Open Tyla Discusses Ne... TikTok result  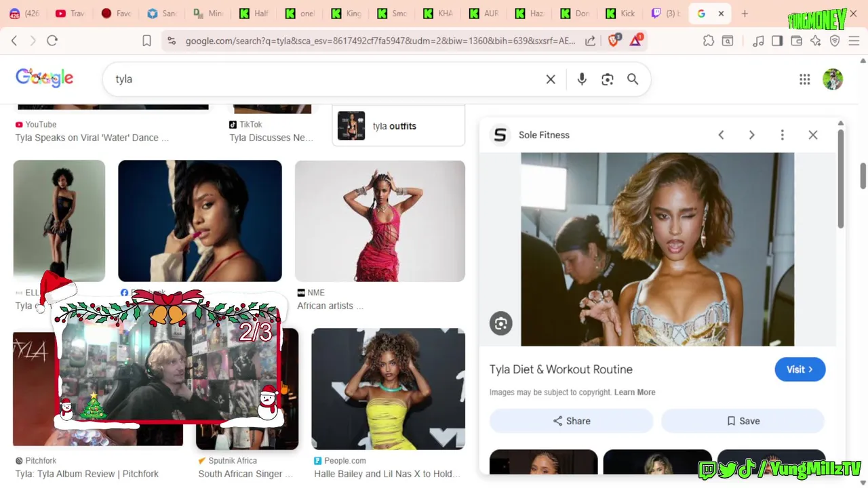271,138
